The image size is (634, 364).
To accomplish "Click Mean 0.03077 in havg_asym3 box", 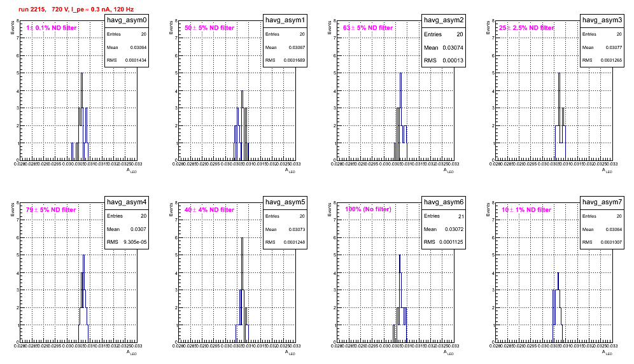I will coord(602,47).
